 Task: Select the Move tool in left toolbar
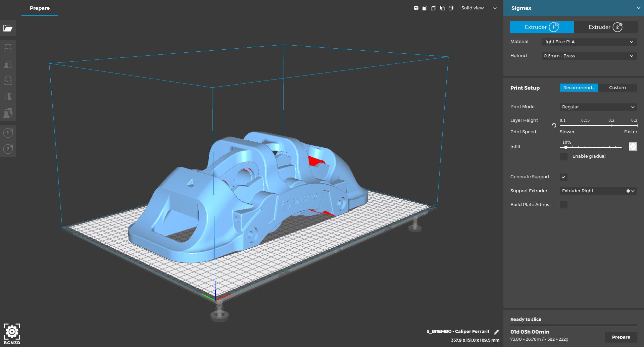click(x=8, y=48)
